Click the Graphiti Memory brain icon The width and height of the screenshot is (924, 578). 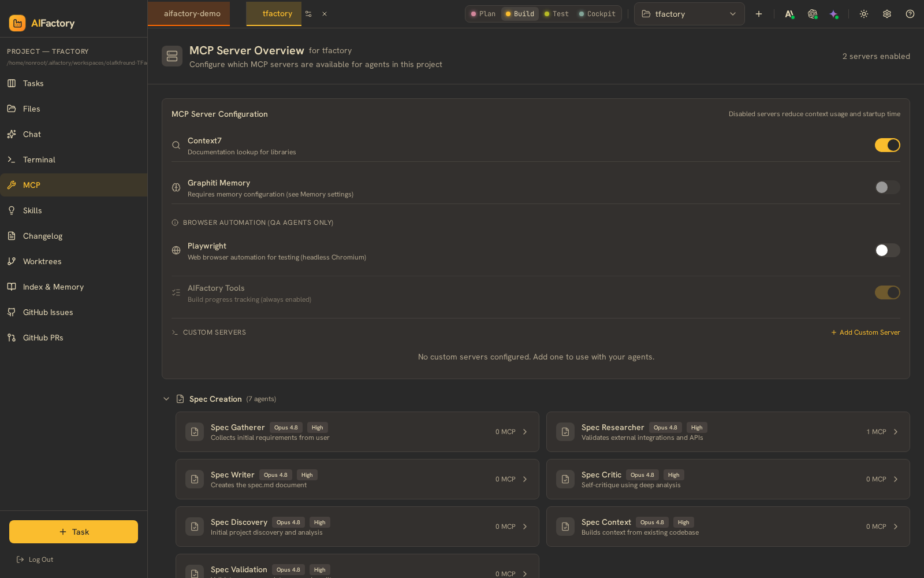[x=176, y=187]
